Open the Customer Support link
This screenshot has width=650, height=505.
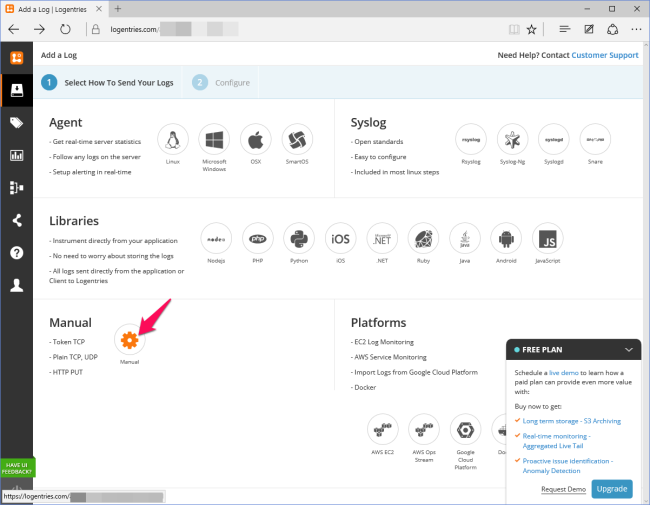(x=605, y=55)
